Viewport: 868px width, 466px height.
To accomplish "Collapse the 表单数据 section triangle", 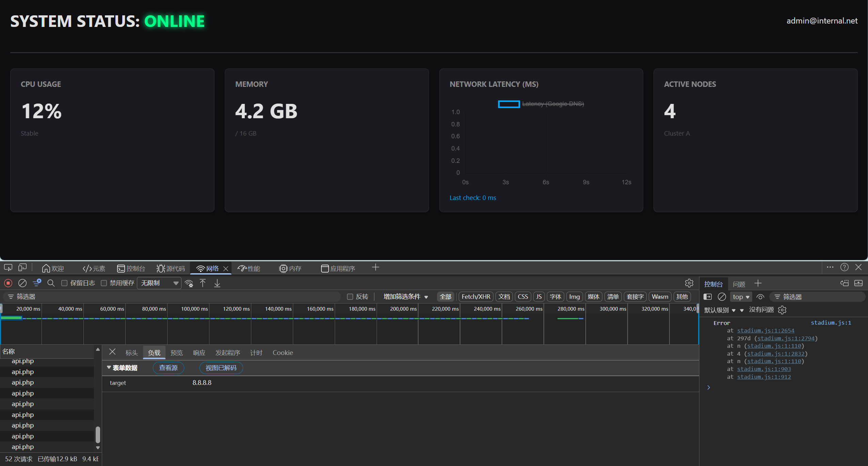I will pos(109,368).
